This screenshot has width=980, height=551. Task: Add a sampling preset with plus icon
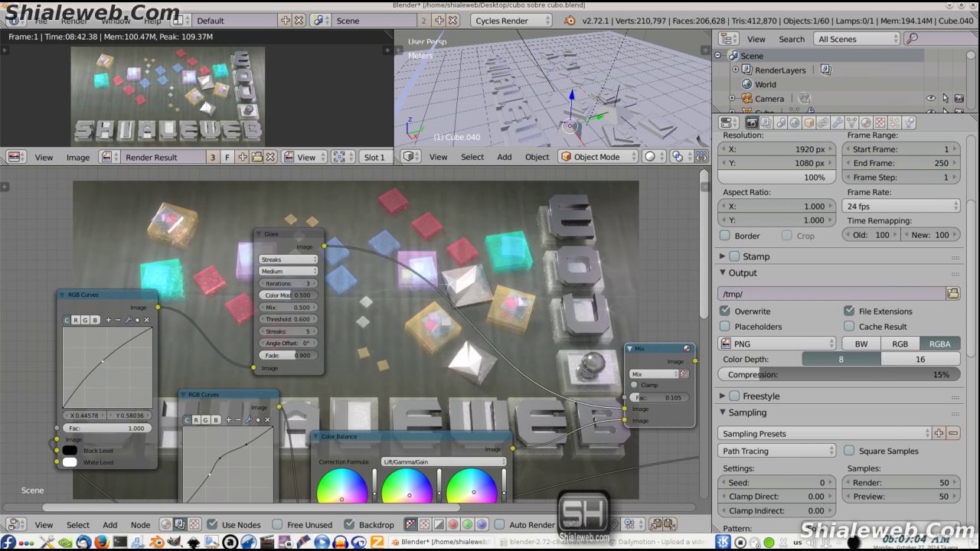(x=939, y=433)
